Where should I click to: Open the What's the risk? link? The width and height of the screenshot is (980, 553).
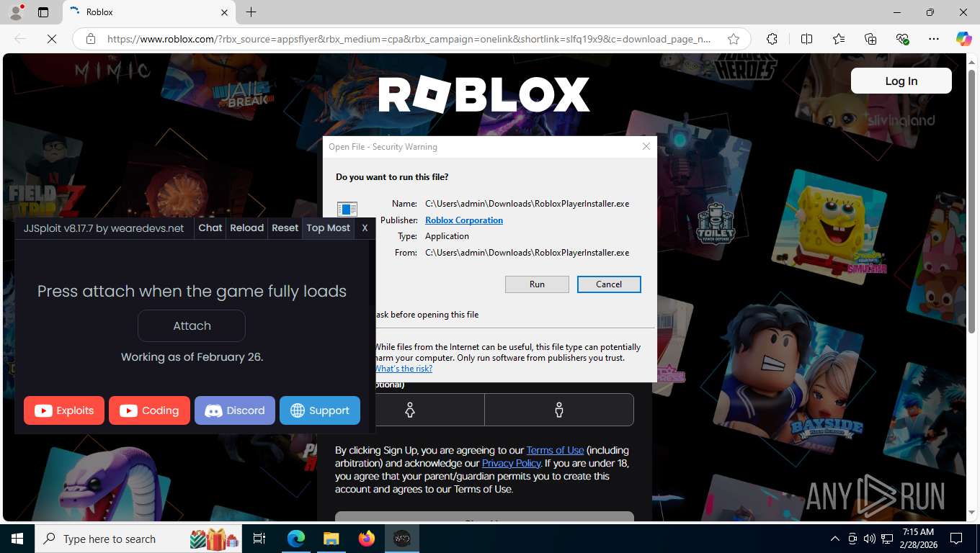(x=403, y=369)
